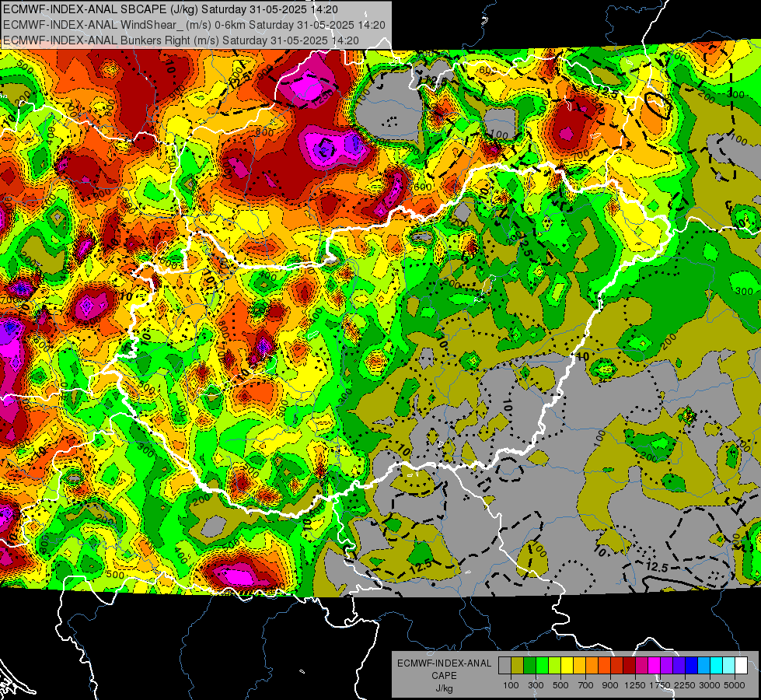Pick the dark green legend swatch
The image size is (761, 700).
(530, 665)
